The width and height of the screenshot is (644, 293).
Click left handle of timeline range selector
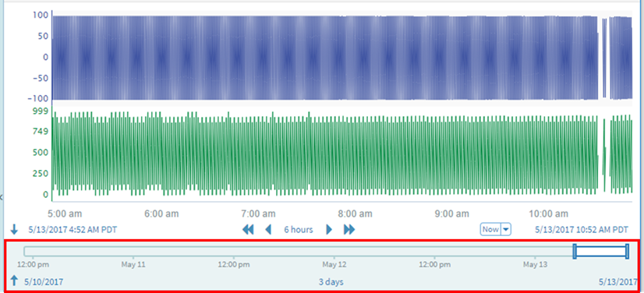tap(575, 251)
